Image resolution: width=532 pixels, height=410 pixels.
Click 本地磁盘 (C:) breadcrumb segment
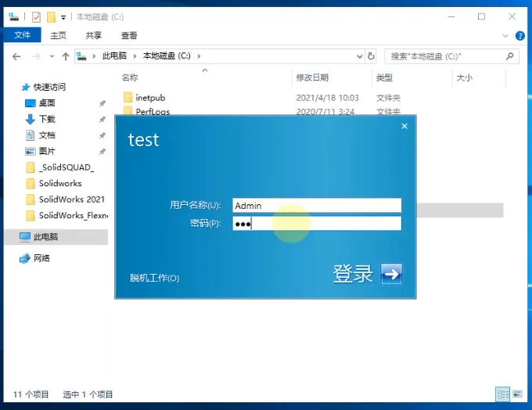pos(167,56)
